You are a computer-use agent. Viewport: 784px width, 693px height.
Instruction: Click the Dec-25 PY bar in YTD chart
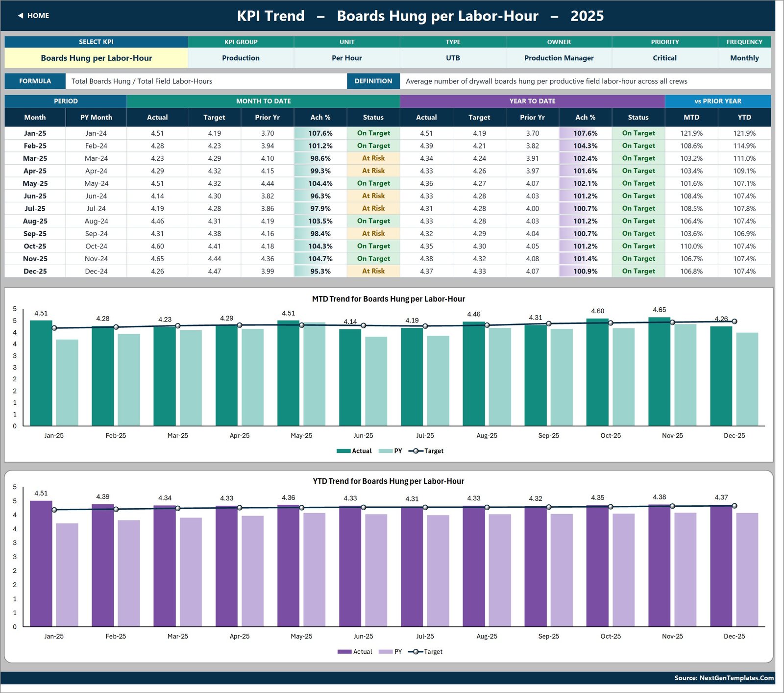pyautogui.click(x=747, y=570)
